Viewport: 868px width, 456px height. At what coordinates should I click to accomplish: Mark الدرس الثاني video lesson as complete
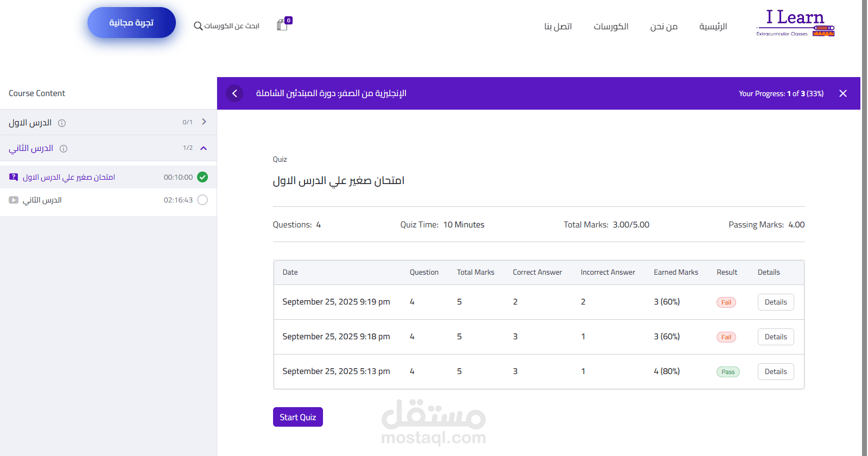(x=202, y=200)
